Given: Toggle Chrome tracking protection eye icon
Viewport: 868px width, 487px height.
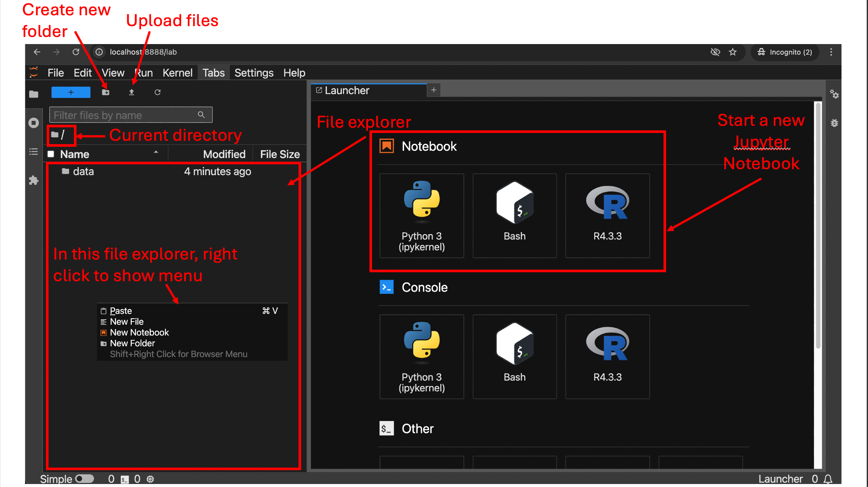Looking at the screenshot, I should pyautogui.click(x=715, y=52).
